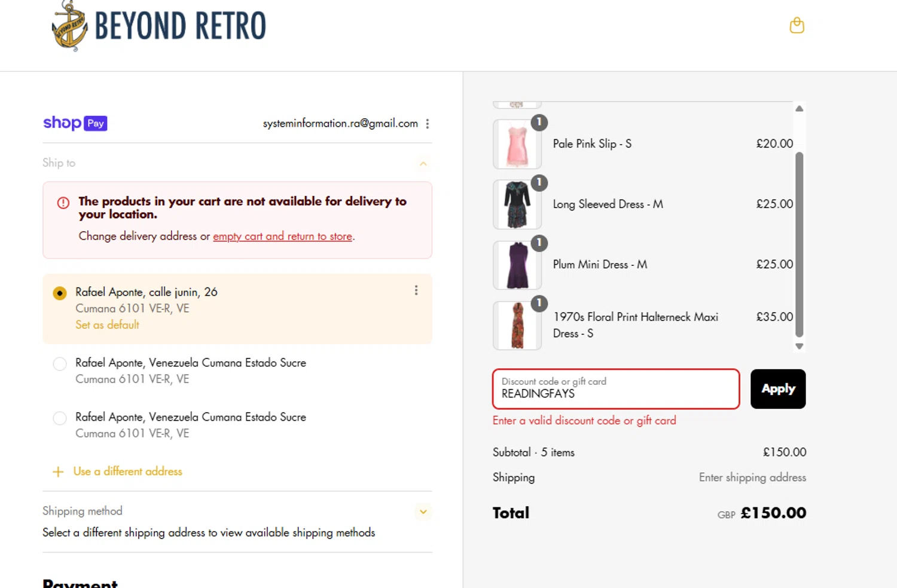Click the order items scrollbar thumb

coord(799,245)
